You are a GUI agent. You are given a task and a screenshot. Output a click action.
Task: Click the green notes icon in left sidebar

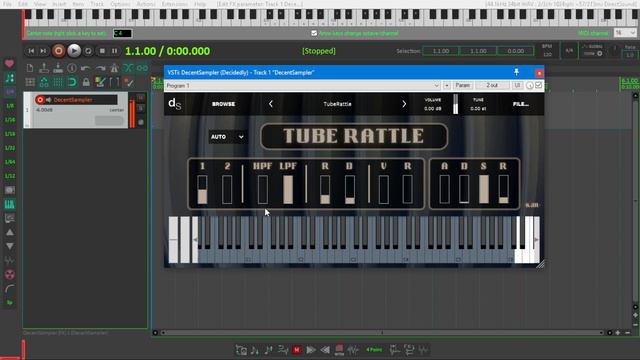pos(9,78)
